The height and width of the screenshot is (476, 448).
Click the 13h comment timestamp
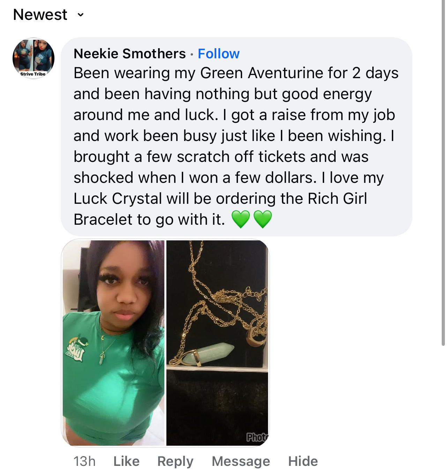click(84, 461)
